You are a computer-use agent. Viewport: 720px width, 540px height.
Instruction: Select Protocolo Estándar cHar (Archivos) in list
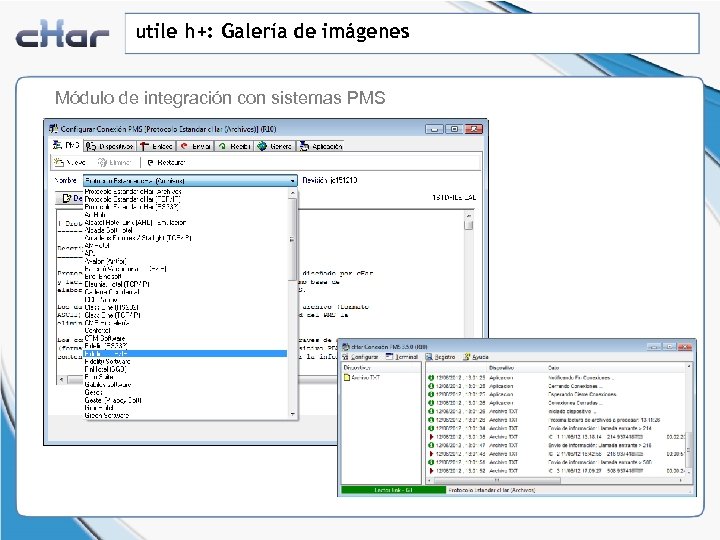pos(133,191)
